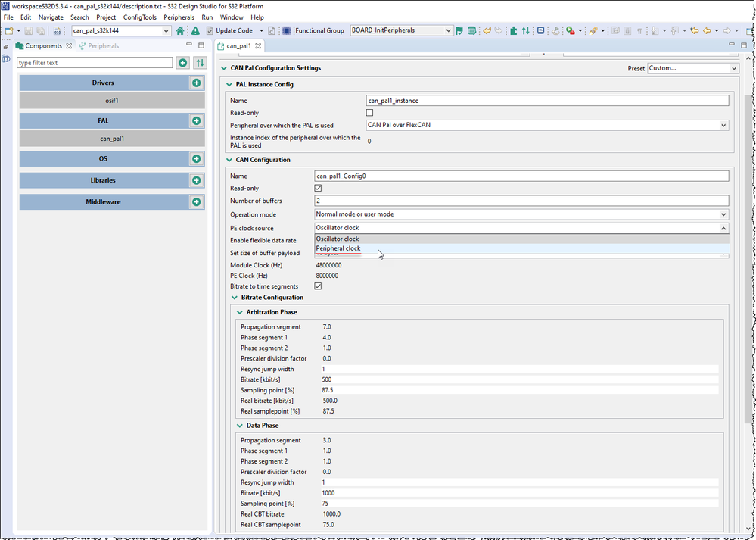Image resolution: width=756 pixels, height=540 pixels.
Task: Select the osif1 component
Action: click(111, 100)
